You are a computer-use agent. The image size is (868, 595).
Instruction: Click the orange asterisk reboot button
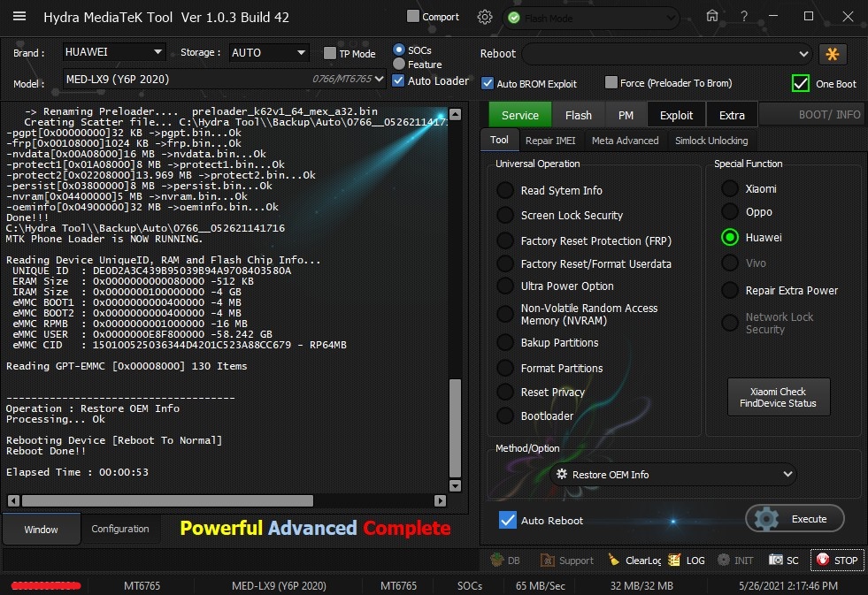(x=832, y=54)
